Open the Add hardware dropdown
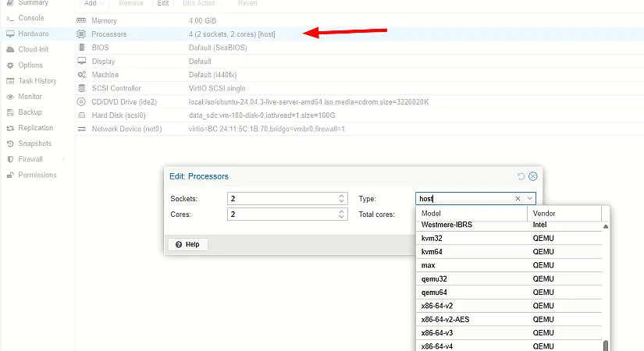Viewport: 644px width, 351px height. click(94, 4)
